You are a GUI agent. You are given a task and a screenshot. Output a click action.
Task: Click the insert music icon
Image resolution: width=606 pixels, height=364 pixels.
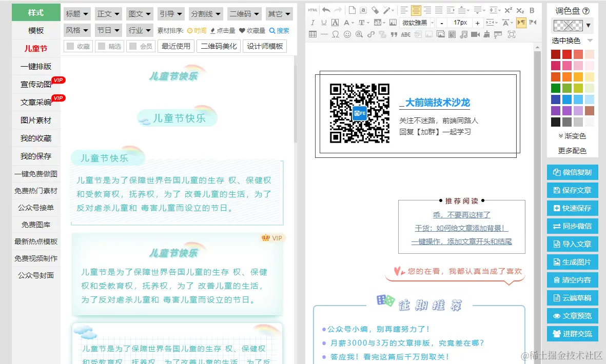point(464,33)
